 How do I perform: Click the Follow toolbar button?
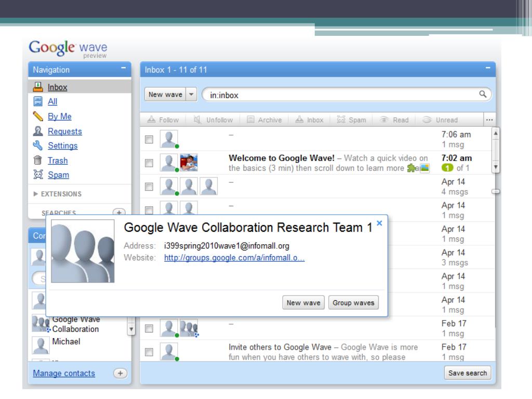coord(163,120)
